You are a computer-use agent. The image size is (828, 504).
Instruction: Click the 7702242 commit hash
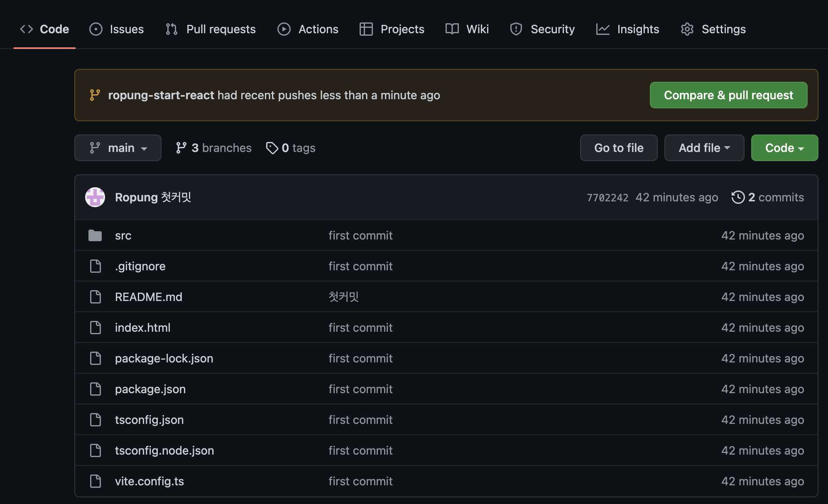coord(607,198)
